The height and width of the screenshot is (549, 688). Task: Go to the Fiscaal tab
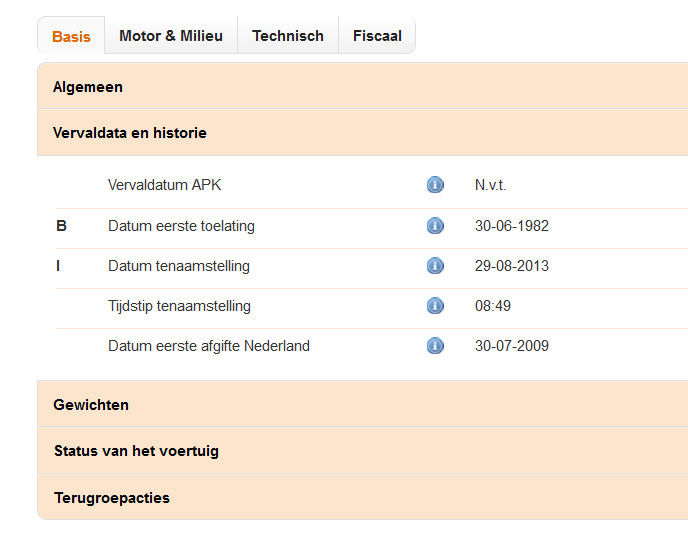click(x=377, y=36)
